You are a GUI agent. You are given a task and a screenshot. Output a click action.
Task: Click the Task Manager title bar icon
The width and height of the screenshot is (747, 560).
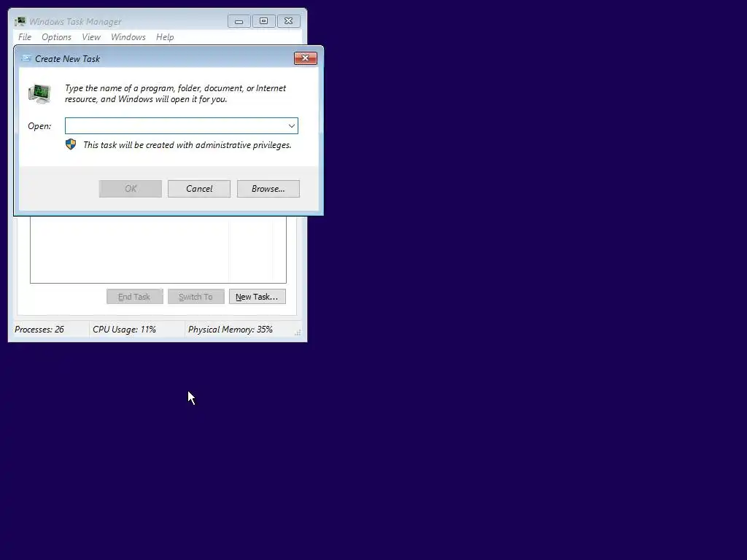[x=20, y=21]
